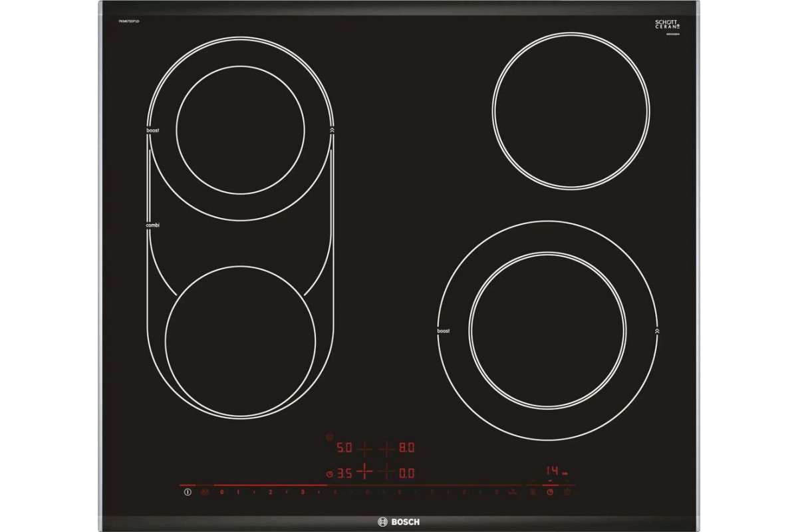798x532 pixels.
Task: Tap double chevron on bottom-right burner
Action: 657,331
